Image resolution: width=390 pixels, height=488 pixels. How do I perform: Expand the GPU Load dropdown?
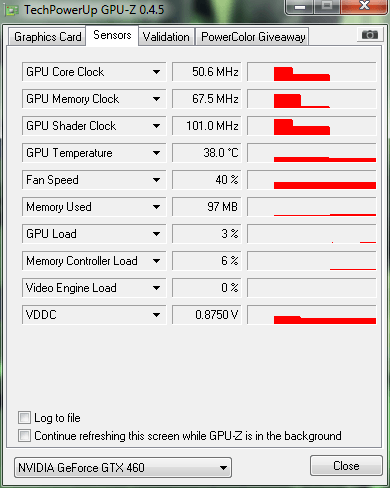click(x=156, y=234)
